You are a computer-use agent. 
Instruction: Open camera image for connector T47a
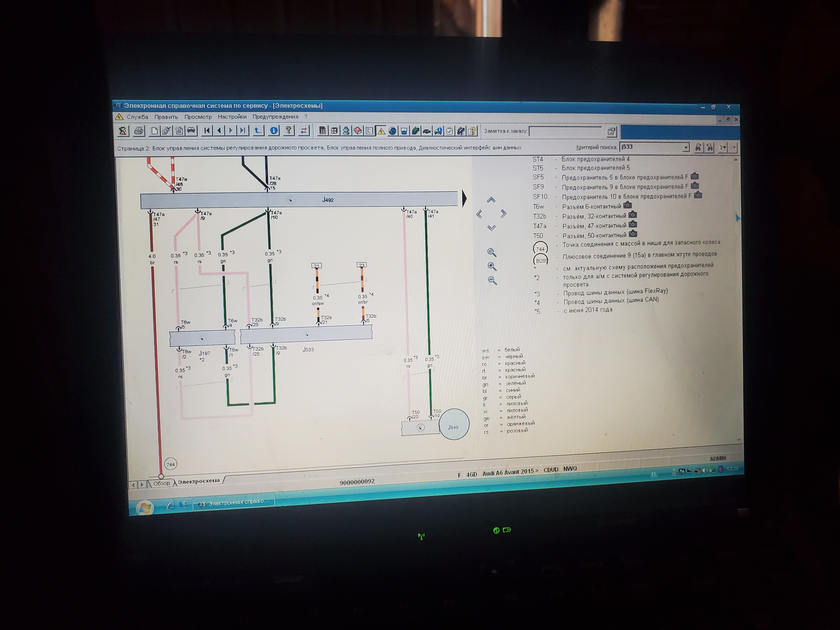tap(633, 225)
